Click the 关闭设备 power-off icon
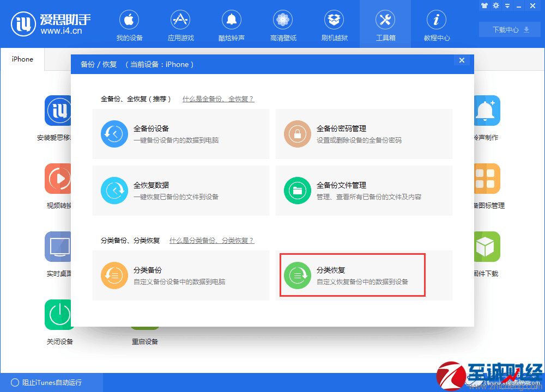 tap(58, 315)
